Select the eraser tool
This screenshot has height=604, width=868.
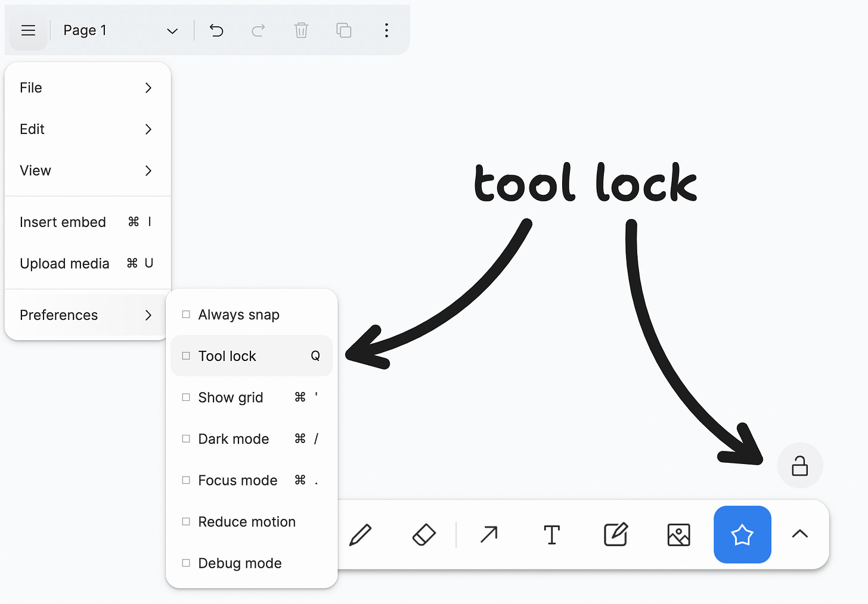click(424, 535)
